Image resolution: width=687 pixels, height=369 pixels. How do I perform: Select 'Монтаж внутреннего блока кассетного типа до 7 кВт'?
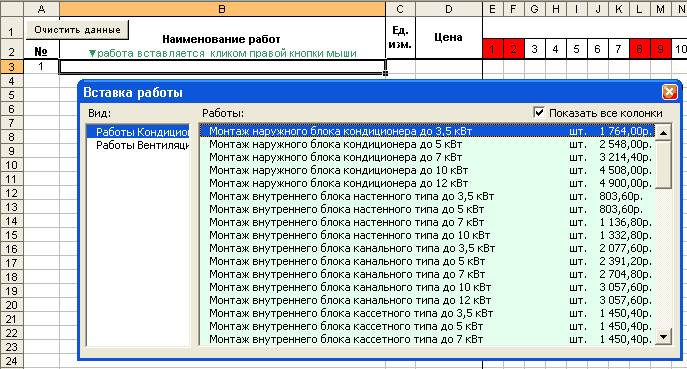[x=428, y=339]
